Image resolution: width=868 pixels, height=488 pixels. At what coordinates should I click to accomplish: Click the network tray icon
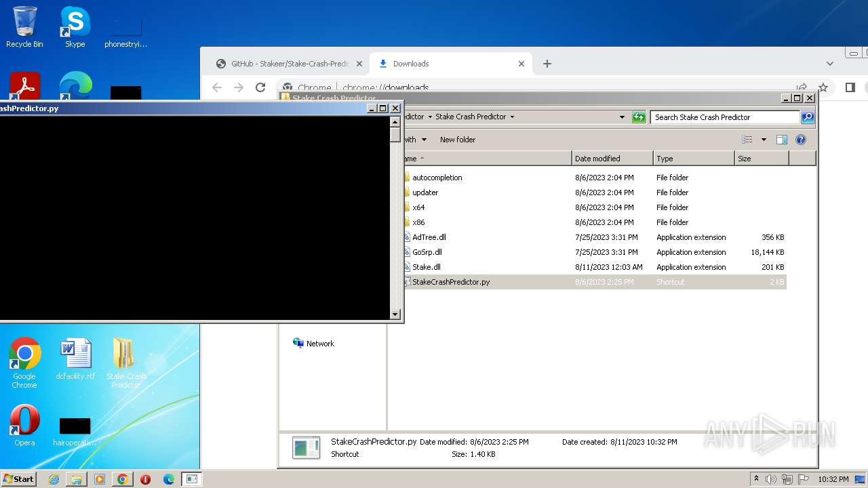click(787, 479)
